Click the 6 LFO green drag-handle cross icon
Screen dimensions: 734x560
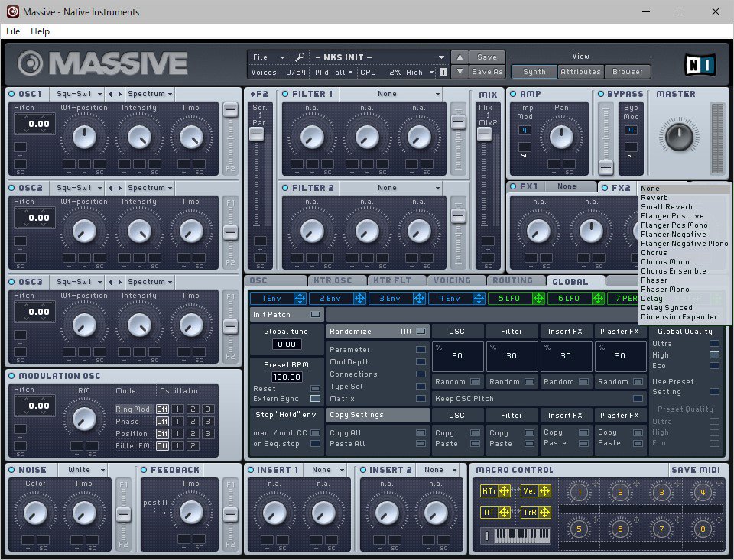point(598,298)
